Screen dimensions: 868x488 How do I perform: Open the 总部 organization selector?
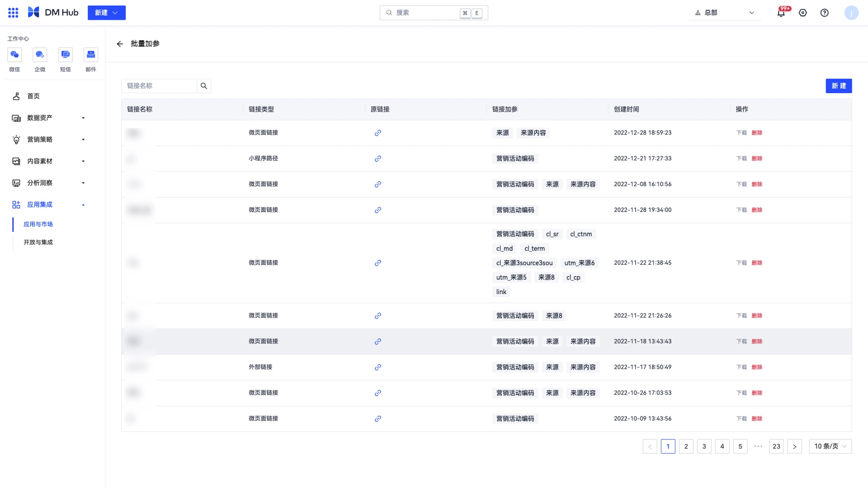click(725, 13)
